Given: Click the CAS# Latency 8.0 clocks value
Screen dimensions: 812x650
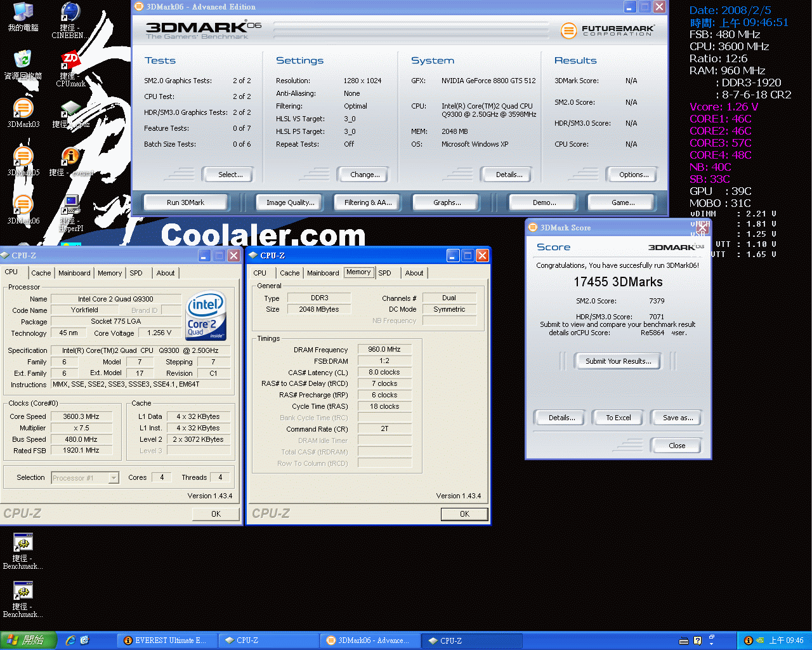Looking at the screenshot, I should click(384, 372).
